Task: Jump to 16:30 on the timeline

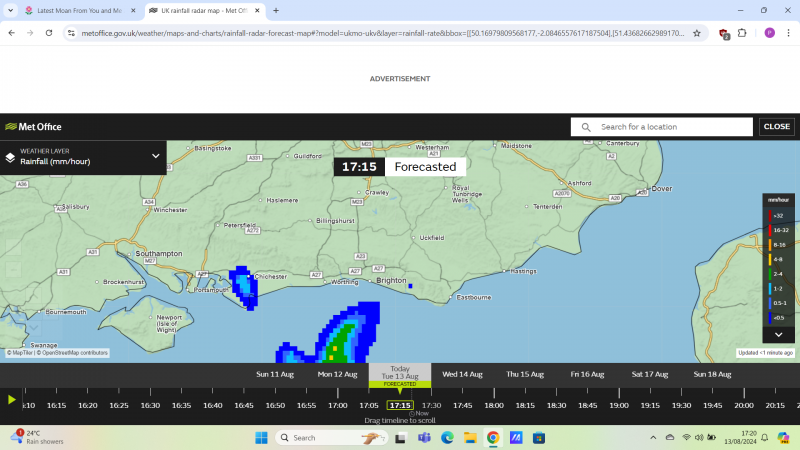Action: tap(150, 406)
